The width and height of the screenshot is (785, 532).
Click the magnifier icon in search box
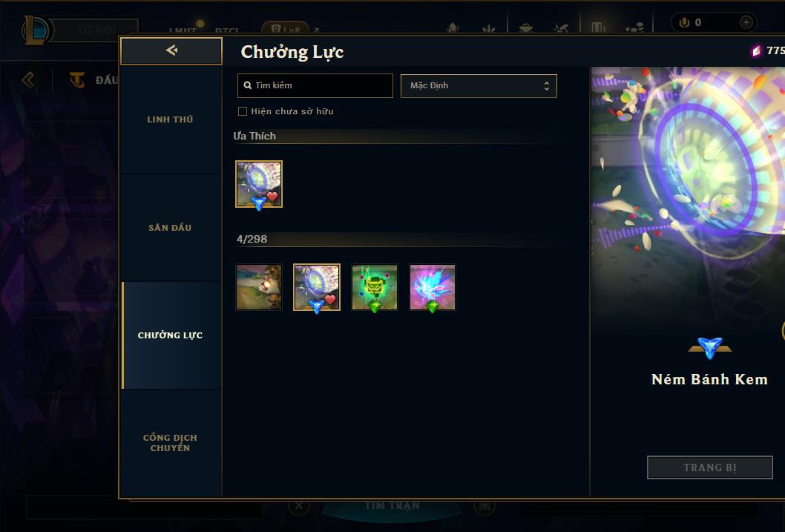247,85
